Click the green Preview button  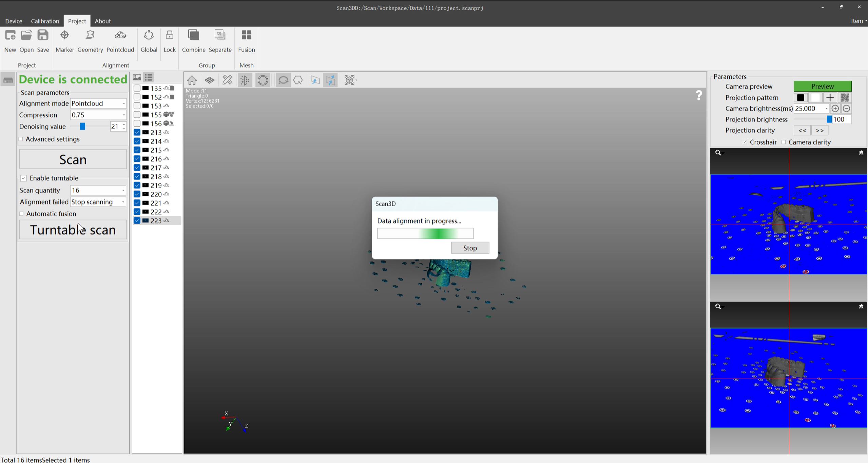click(x=823, y=86)
